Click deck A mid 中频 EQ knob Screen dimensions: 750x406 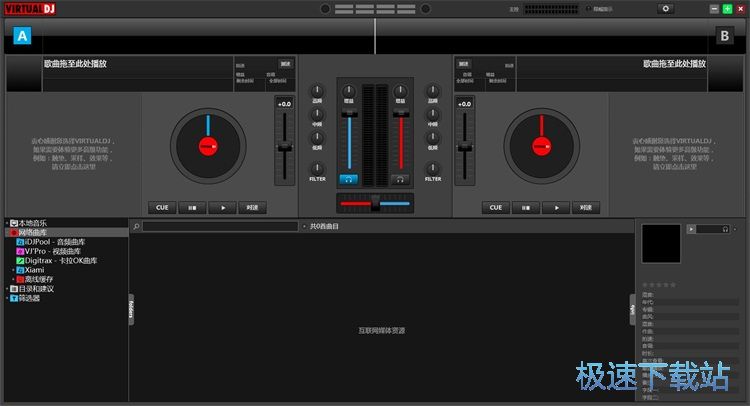(317, 114)
